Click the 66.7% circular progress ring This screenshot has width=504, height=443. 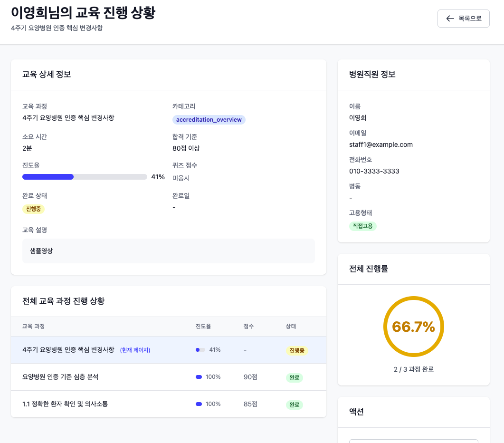413,326
